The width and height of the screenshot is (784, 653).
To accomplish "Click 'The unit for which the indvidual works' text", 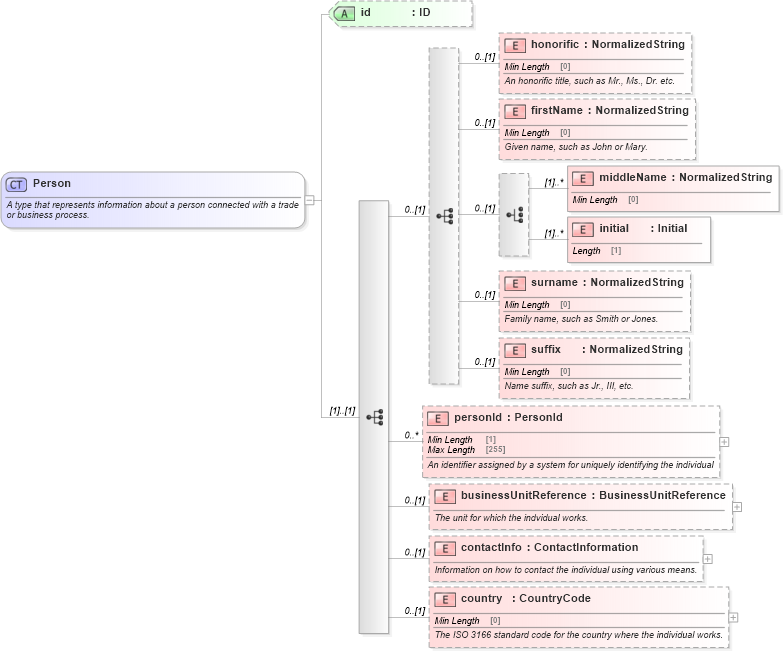I will [x=511, y=518].
